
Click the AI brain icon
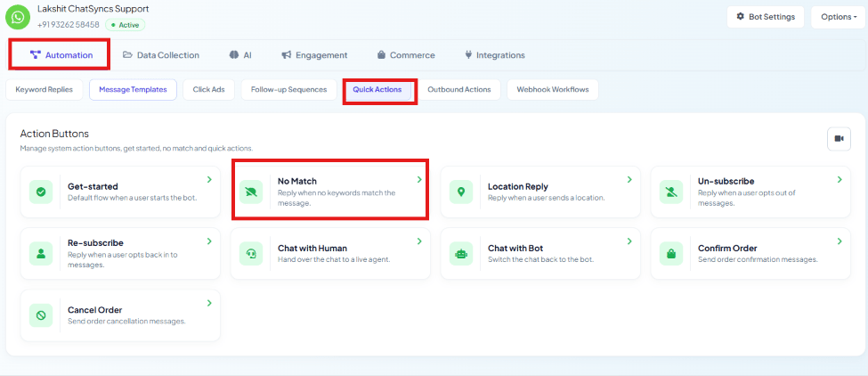coord(233,55)
